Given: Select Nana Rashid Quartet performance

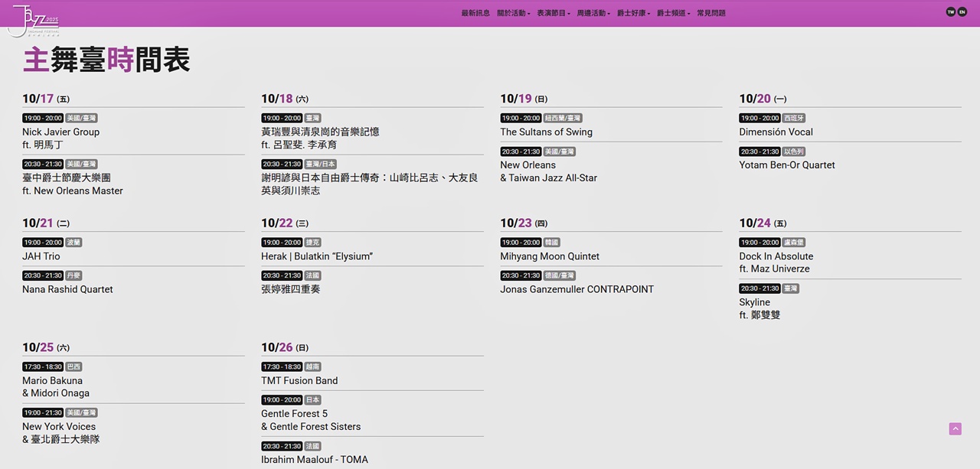Looking at the screenshot, I should [67, 290].
